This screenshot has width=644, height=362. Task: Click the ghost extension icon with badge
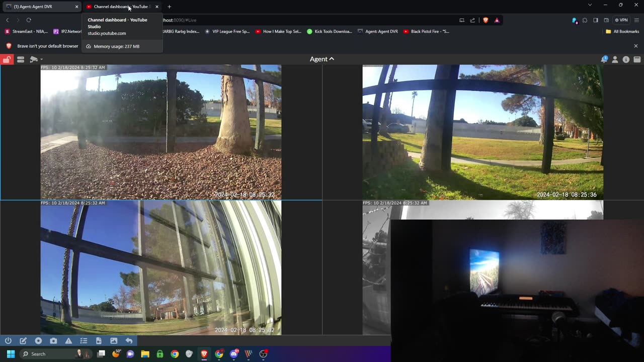pyautogui.click(x=574, y=20)
